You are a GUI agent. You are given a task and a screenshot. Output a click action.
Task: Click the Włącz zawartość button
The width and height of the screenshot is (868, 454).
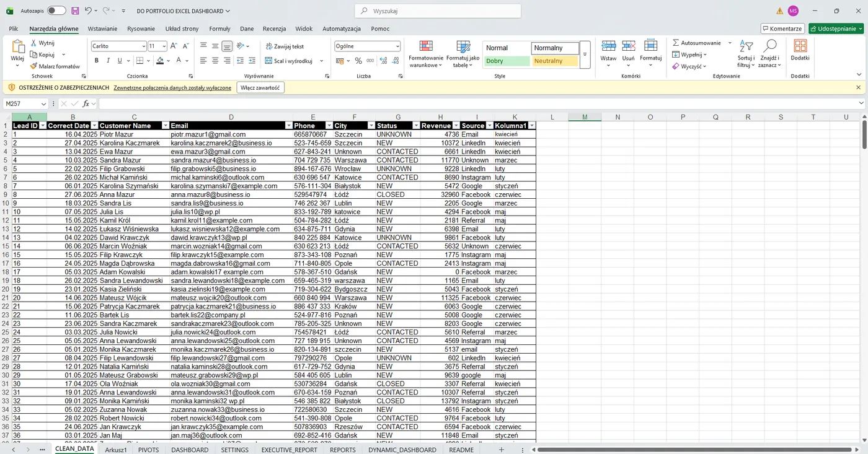tap(260, 87)
